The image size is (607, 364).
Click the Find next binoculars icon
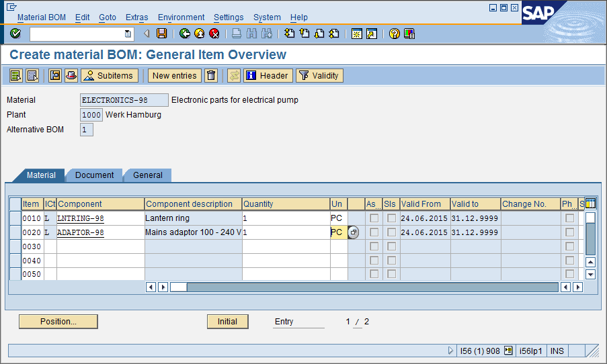pos(267,34)
